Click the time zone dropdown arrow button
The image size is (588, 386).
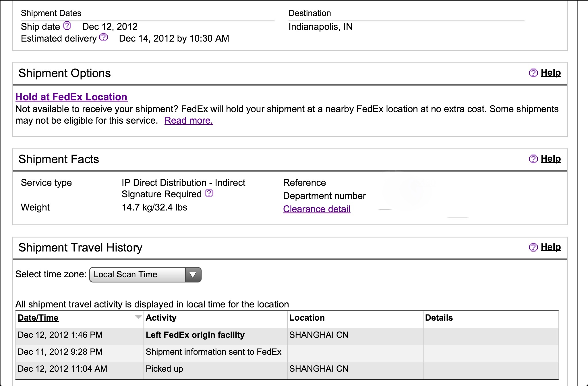click(x=193, y=275)
